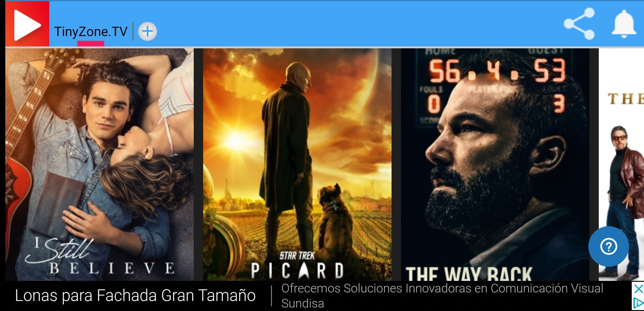The height and width of the screenshot is (311, 644).
Task: Open notifications with the bell icon
Action: tap(624, 24)
